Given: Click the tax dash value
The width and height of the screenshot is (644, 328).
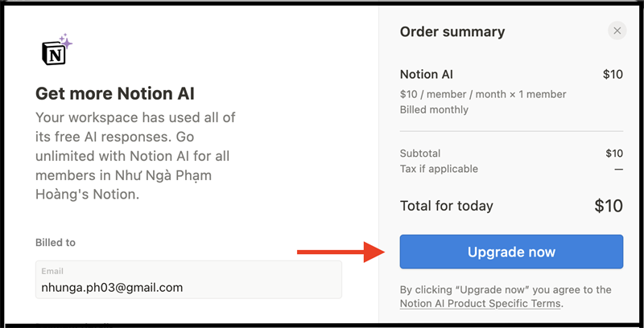Looking at the screenshot, I should [618, 169].
